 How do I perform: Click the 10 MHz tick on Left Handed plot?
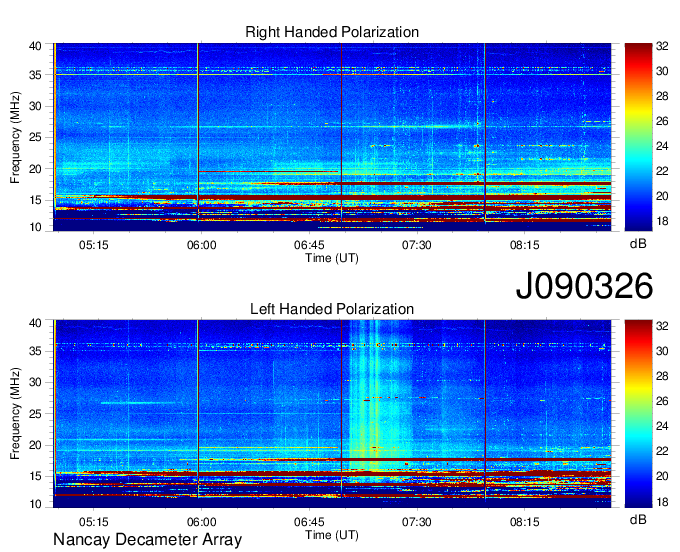pyautogui.click(x=35, y=504)
